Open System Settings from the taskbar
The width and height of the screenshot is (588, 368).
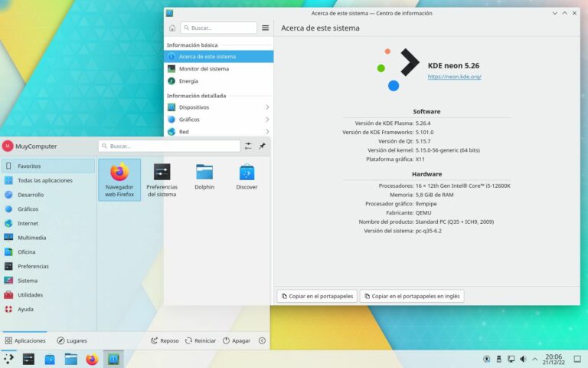(x=28, y=360)
